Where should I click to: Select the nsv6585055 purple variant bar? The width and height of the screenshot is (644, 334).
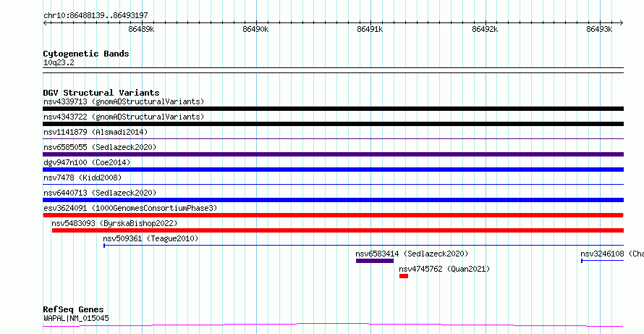(333, 154)
